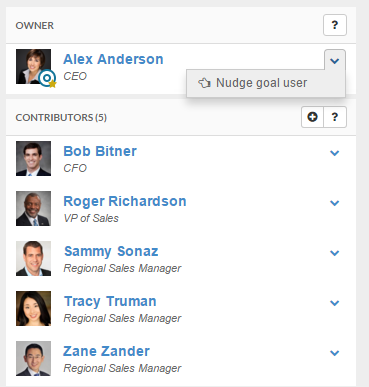
Task: Click the goal badge on Alex's photo
Action: point(47,79)
